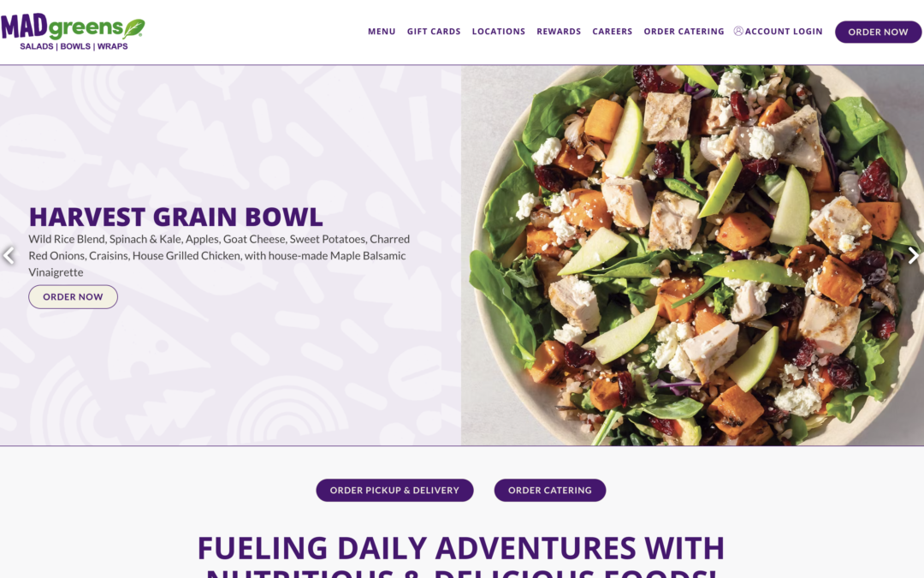The width and height of the screenshot is (924, 578).
Task: View the Rewards page
Action: (559, 32)
